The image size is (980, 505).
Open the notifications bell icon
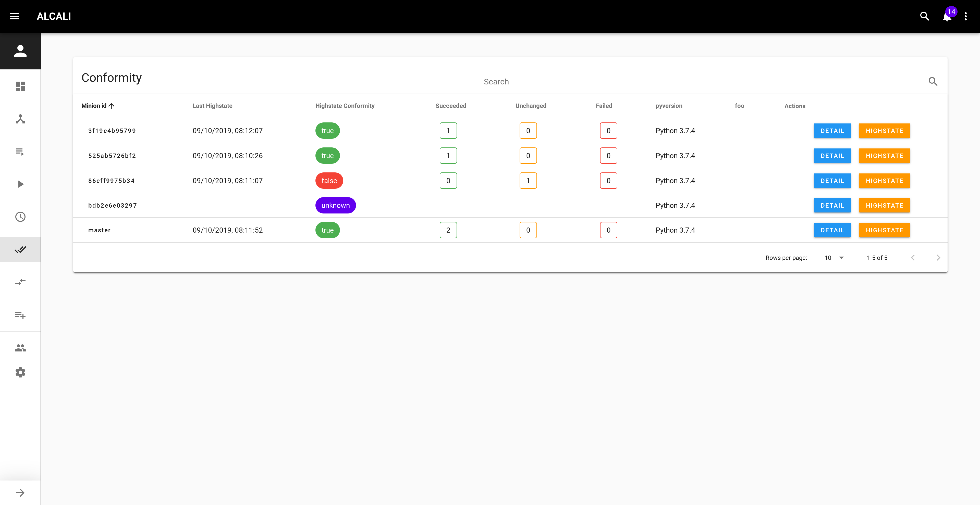click(948, 16)
